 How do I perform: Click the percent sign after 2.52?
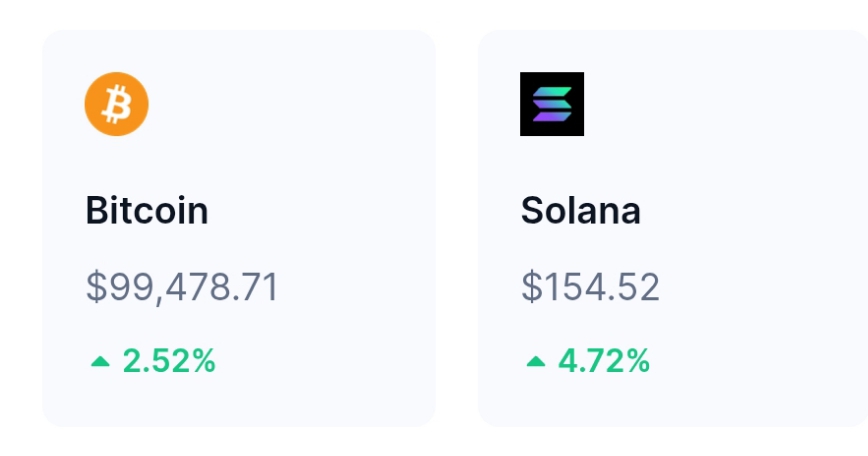pos(202,361)
